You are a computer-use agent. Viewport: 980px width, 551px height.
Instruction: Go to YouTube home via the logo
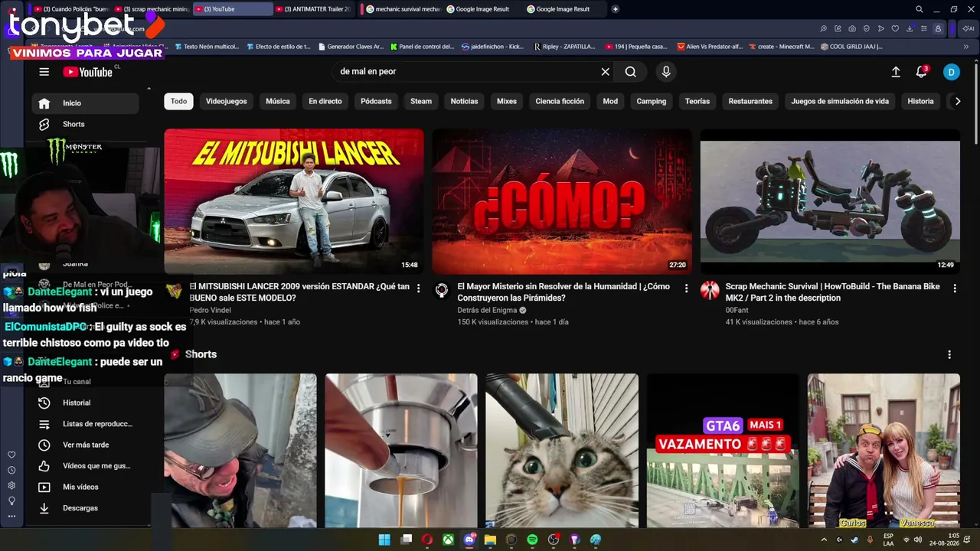click(x=88, y=72)
